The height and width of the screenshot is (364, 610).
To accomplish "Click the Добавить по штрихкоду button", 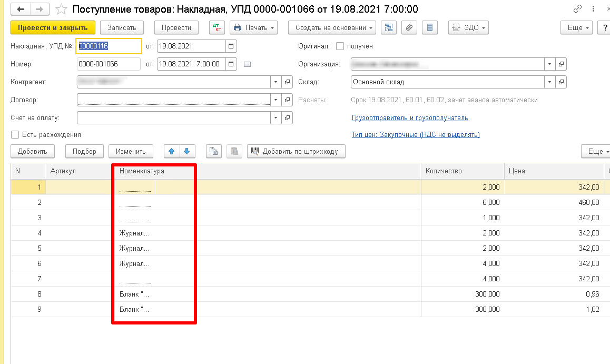I will 296,151.
